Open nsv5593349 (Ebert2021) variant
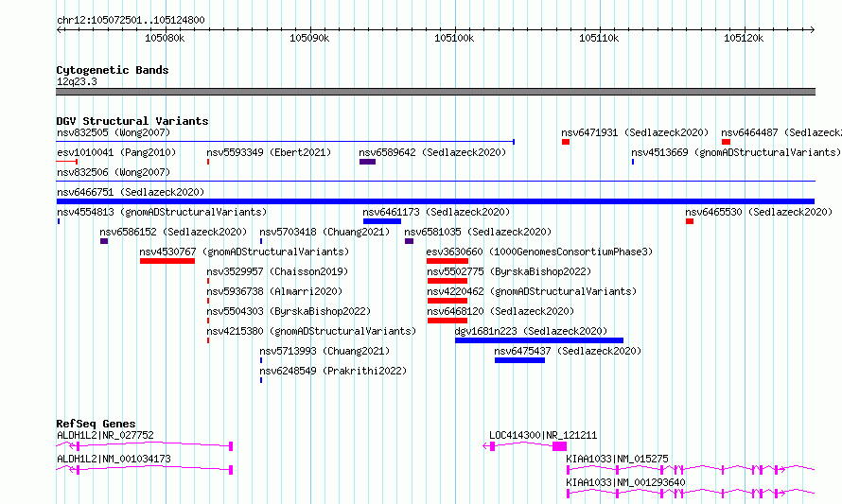842x504 pixels. [x=269, y=152]
